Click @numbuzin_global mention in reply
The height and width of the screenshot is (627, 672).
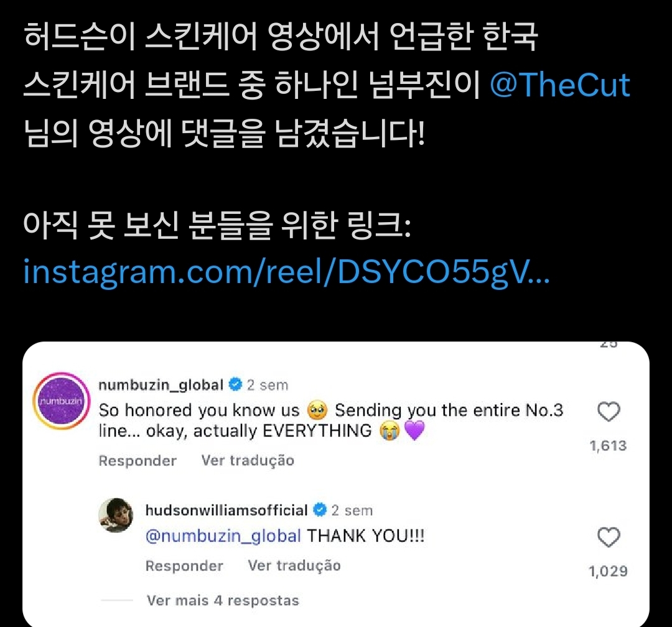223,536
